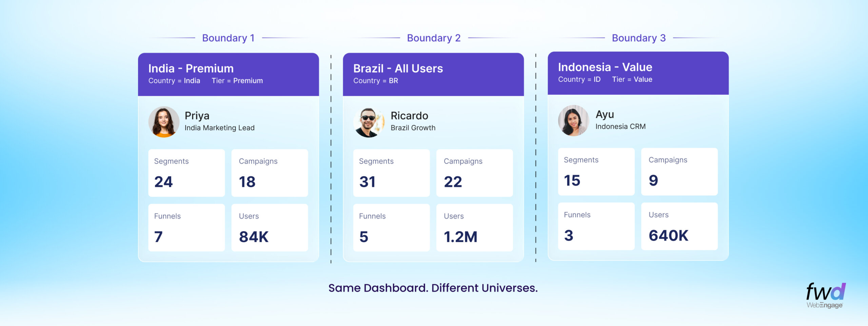
Task: Click the fwd WebEngage logo
Action: 825,295
